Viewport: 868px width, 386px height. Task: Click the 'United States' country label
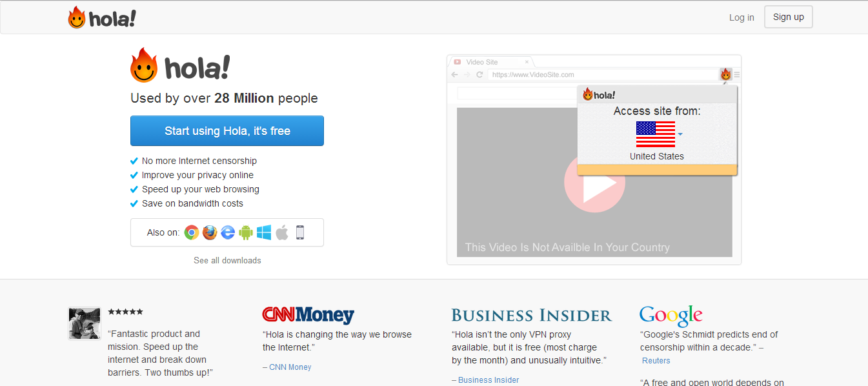pyautogui.click(x=656, y=156)
